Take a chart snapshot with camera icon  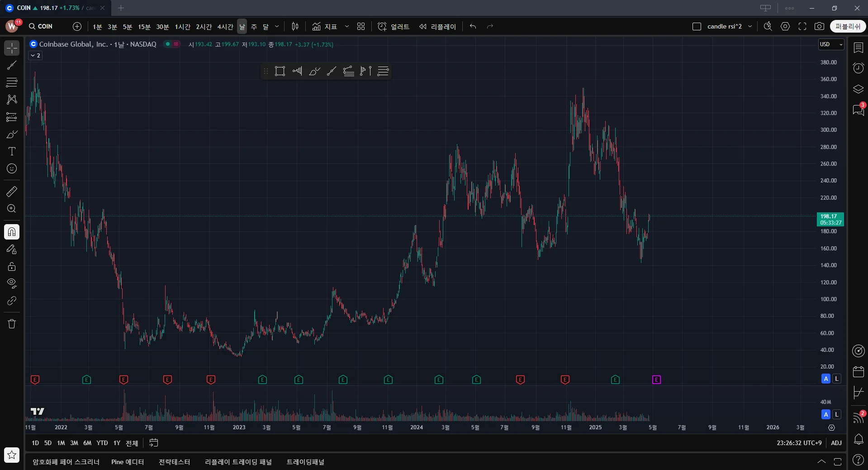(x=819, y=26)
